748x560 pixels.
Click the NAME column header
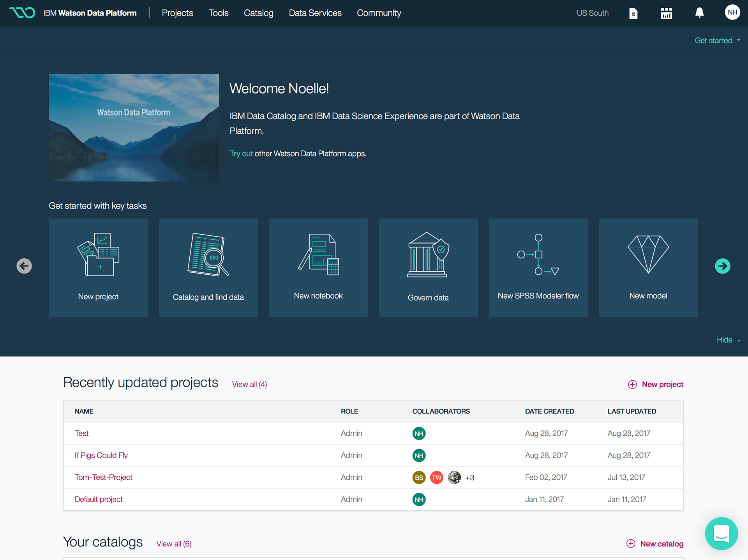point(84,411)
